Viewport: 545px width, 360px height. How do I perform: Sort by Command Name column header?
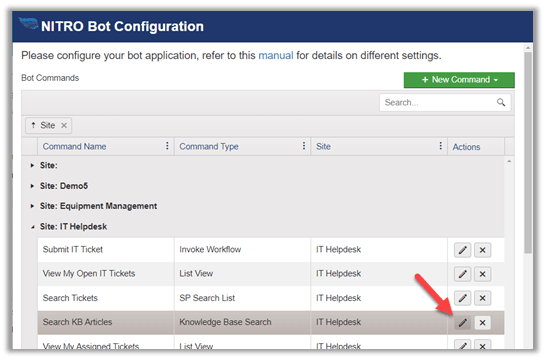74,146
